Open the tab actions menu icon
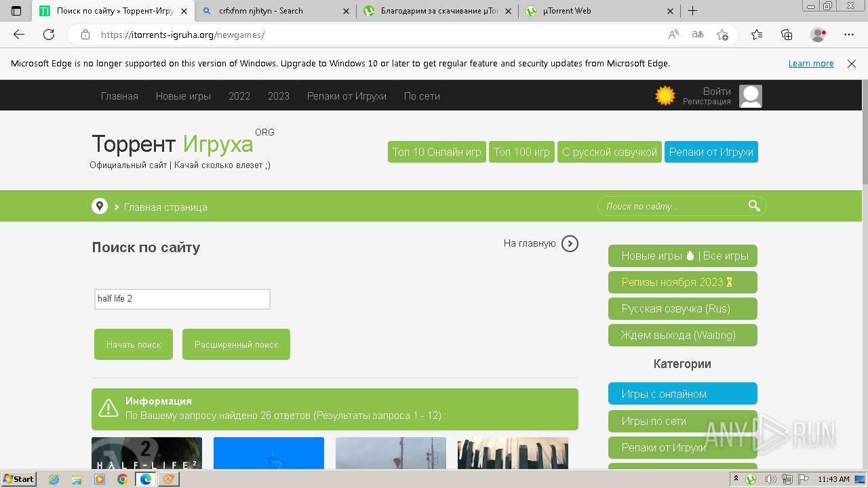868x488 pixels. tap(16, 11)
